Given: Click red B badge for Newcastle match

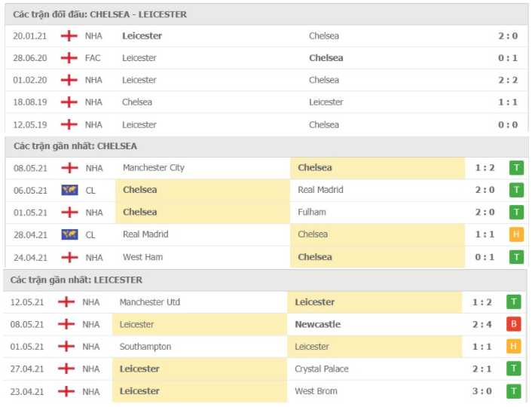Looking at the screenshot, I should tap(514, 324).
